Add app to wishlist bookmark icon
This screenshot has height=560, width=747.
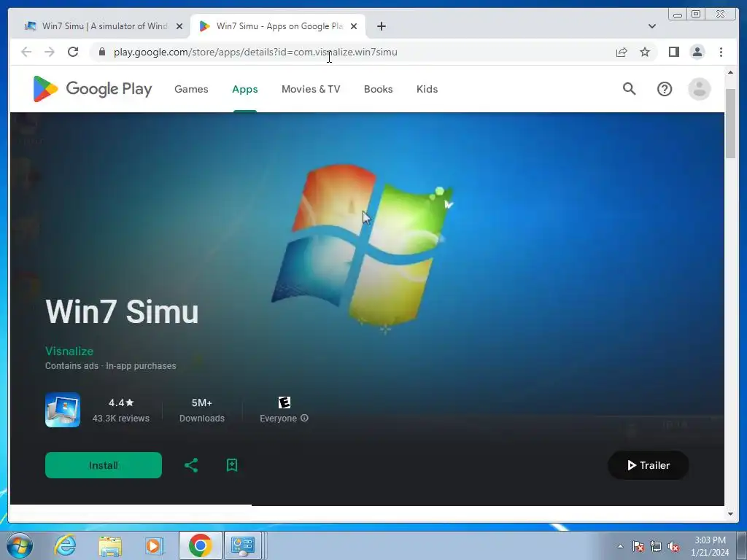point(232,465)
